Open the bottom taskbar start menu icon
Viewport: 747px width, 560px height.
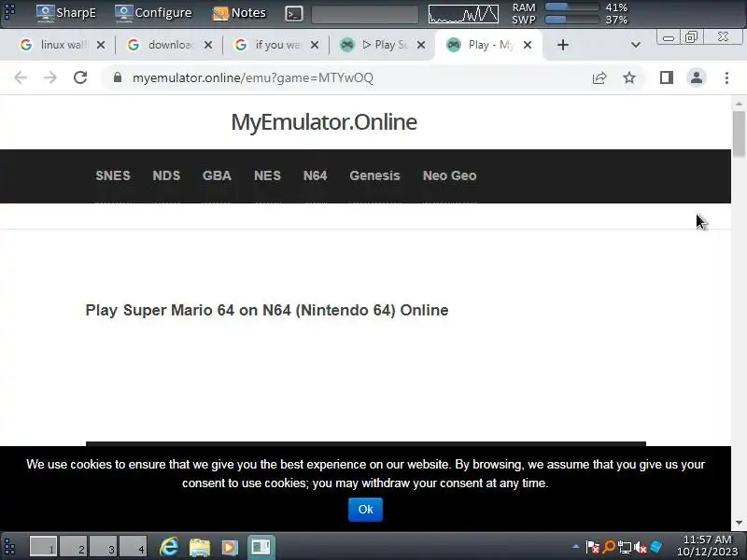(x=9, y=547)
